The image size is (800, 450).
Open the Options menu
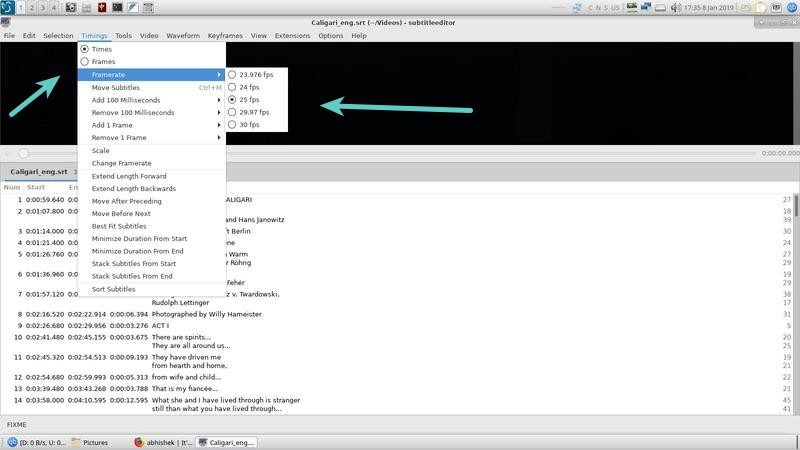click(x=331, y=36)
